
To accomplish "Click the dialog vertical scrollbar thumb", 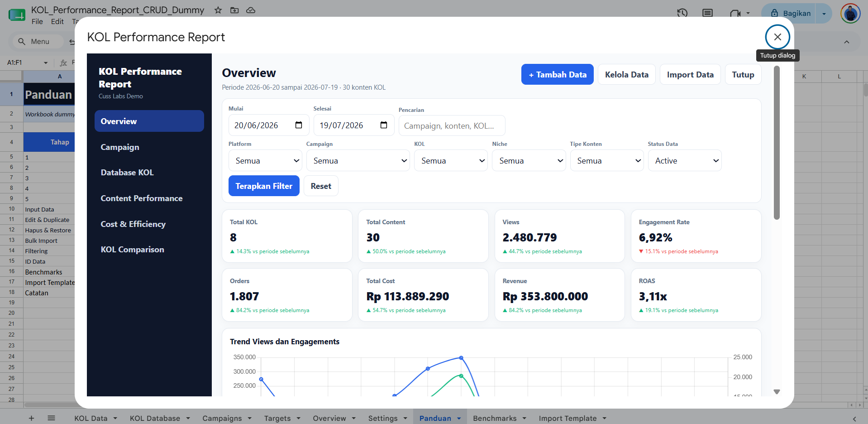I will pyautogui.click(x=777, y=143).
